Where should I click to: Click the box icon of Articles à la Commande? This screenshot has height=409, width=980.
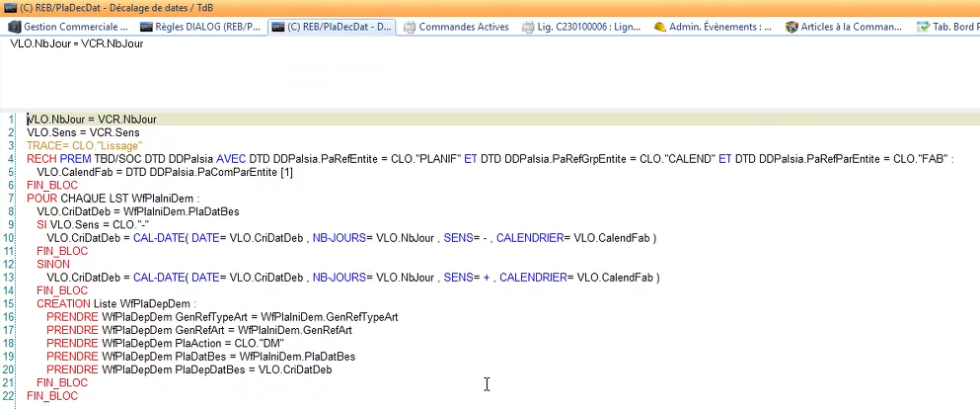[x=792, y=27]
